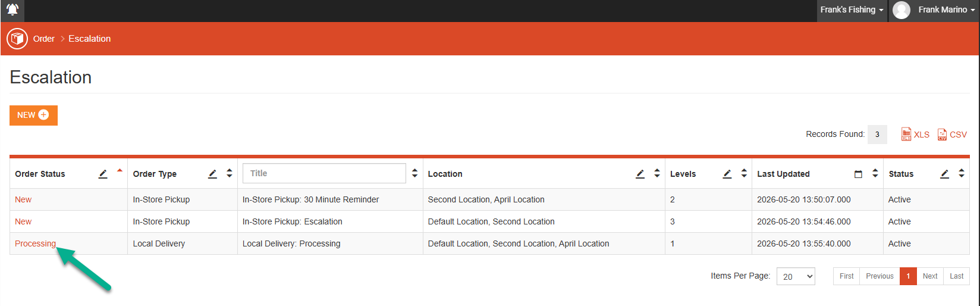Click Last Updated column header label
Screen dimensions: 980x306
(x=783, y=174)
